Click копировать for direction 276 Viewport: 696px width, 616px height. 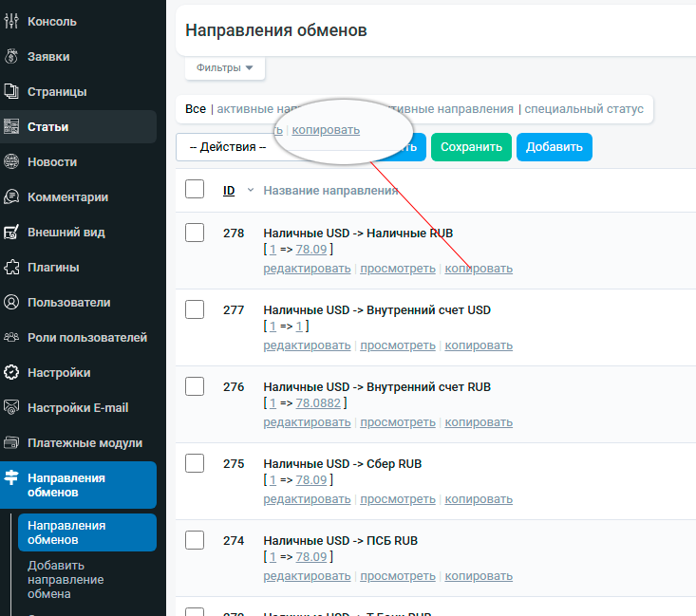[x=479, y=422]
